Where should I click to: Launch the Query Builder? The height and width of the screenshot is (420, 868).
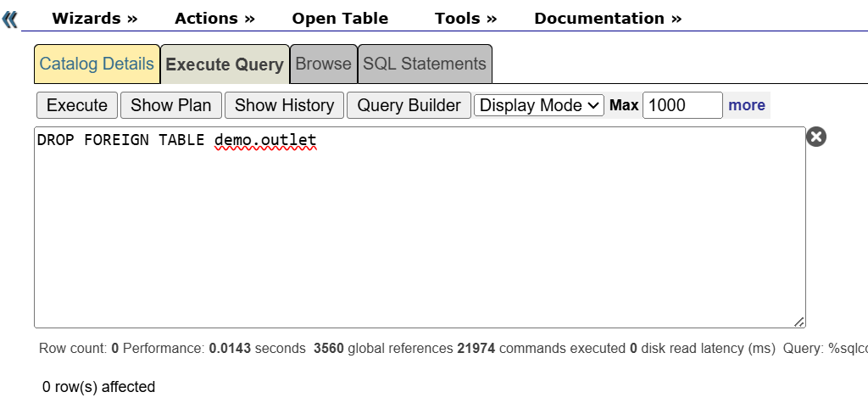[409, 105]
